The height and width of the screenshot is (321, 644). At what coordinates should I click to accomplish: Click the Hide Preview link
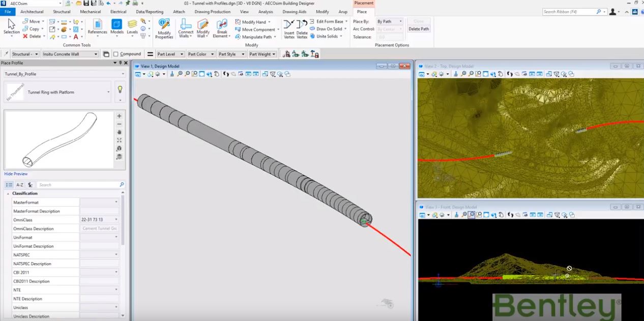pos(16,174)
